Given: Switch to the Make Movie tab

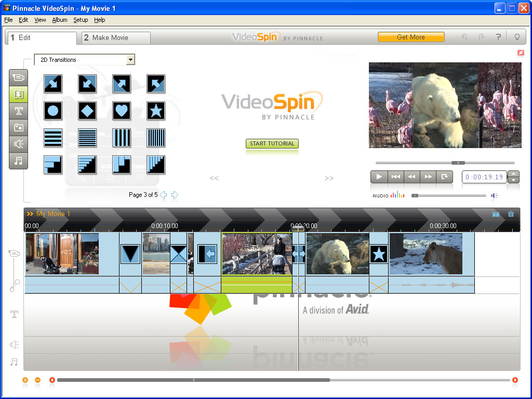Looking at the screenshot, I should point(115,38).
